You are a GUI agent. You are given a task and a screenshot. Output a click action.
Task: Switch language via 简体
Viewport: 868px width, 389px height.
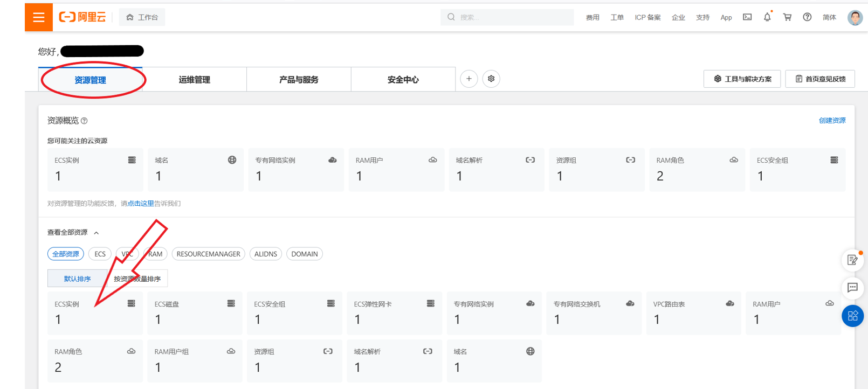[x=829, y=17]
